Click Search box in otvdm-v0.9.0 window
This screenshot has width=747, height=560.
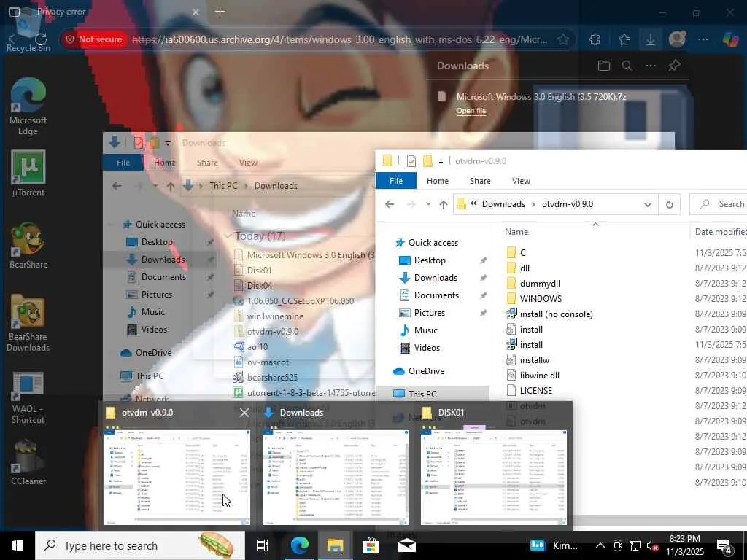click(x=719, y=204)
